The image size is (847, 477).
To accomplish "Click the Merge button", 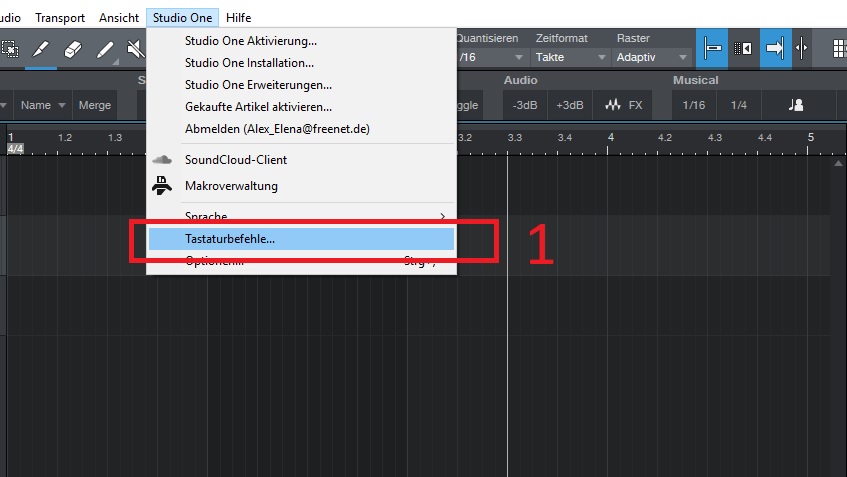I will tap(95, 105).
